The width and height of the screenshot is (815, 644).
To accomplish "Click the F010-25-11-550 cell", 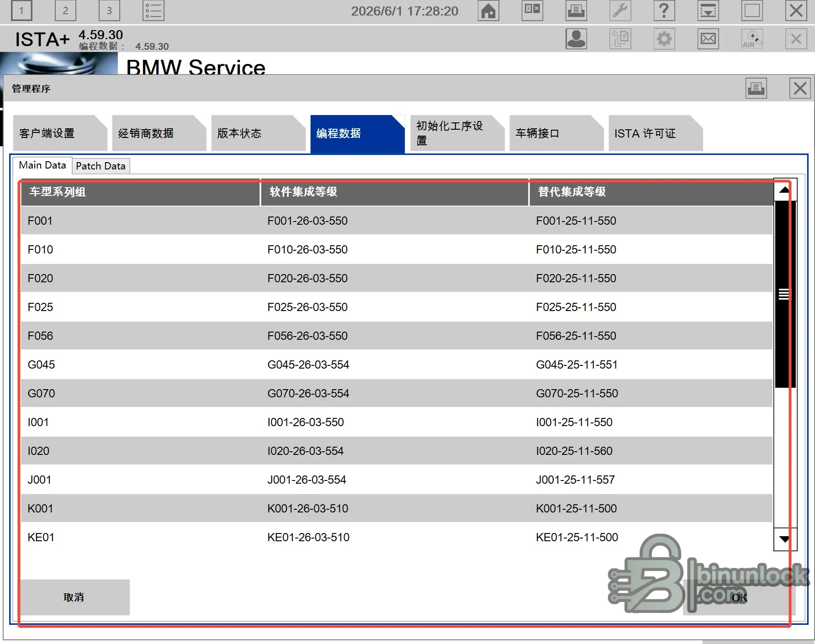I will click(576, 249).
